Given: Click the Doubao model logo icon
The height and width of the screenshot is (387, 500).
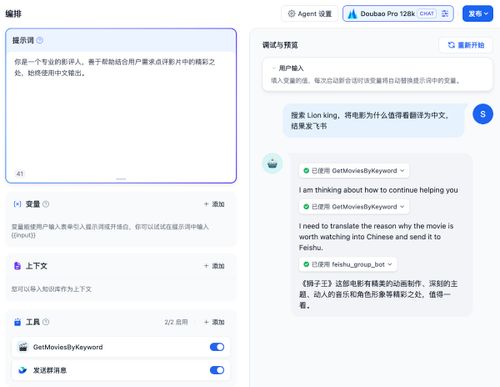Looking at the screenshot, I should point(352,14).
